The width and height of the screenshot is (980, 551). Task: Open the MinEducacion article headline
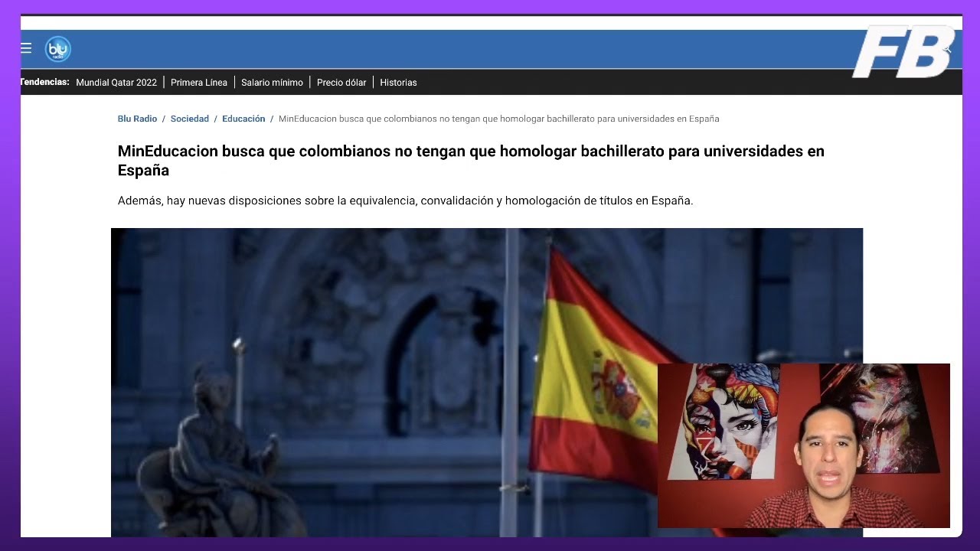coord(472,152)
